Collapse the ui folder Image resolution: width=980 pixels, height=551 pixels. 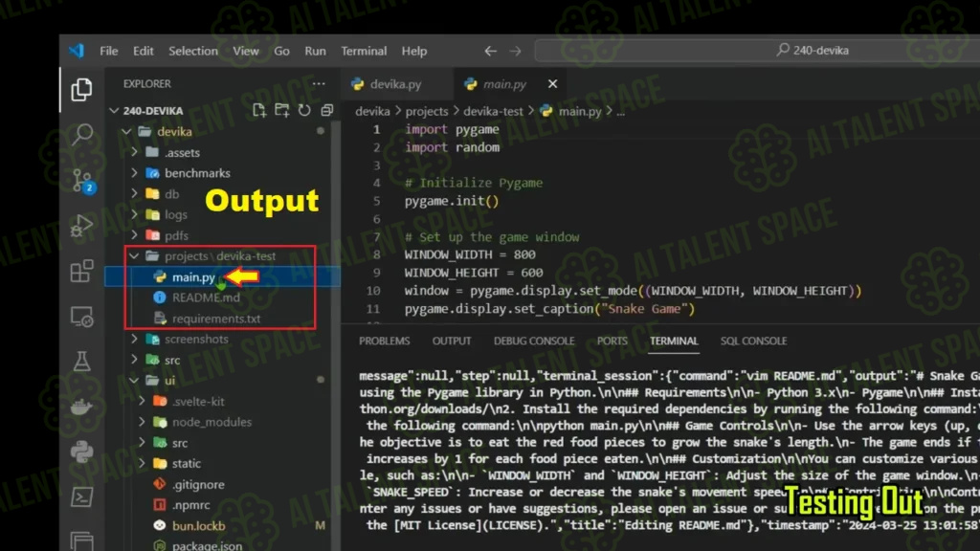[134, 381]
